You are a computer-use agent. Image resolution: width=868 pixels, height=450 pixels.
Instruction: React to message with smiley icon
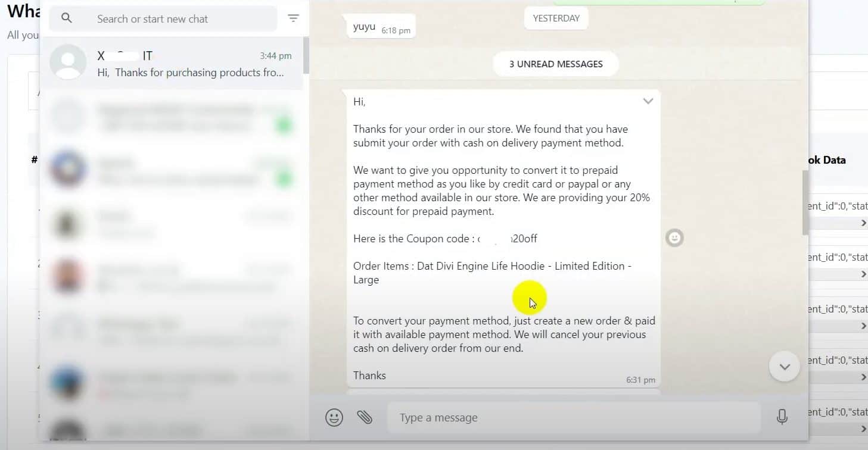point(674,237)
